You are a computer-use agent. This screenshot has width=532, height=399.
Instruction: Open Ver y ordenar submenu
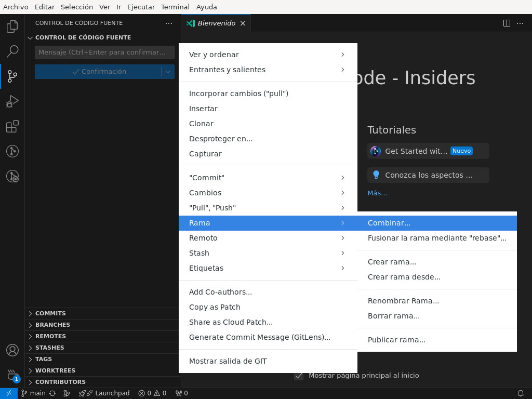(268, 55)
